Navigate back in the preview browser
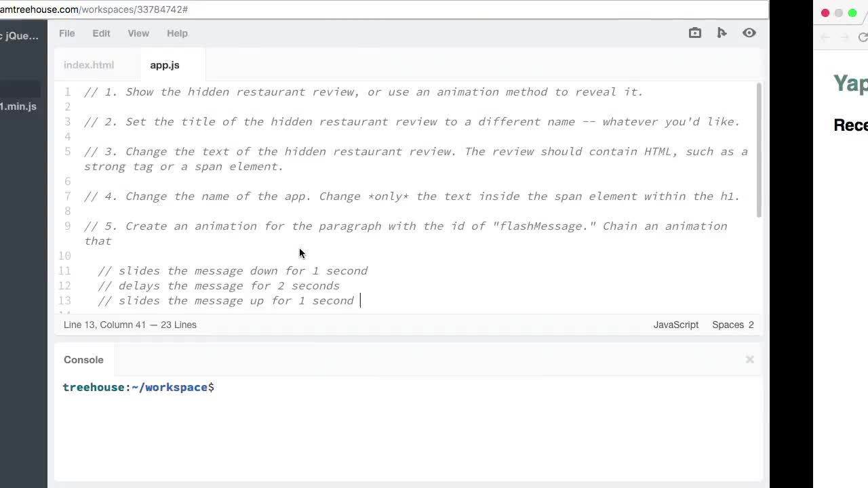The width and height of the screenshot is (868, 488). [825, 37]
